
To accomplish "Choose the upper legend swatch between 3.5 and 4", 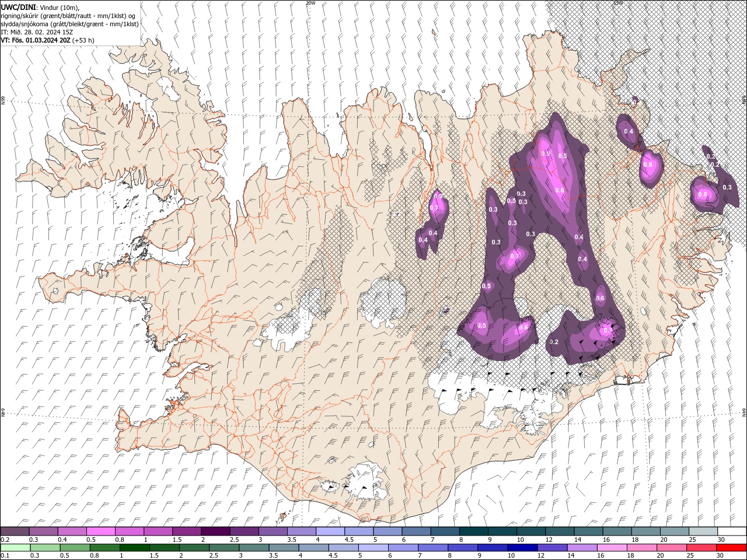I will pos(301,531).
